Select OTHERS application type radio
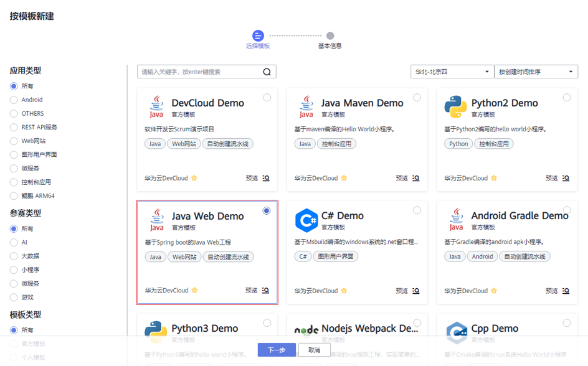588x366 pixels. (x=14, y=113)
